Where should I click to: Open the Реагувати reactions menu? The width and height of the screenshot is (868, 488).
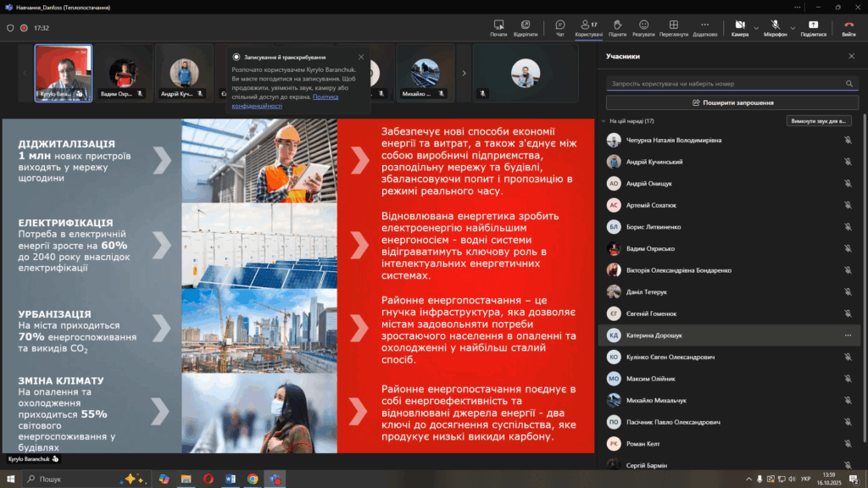(x=643, y=27)
